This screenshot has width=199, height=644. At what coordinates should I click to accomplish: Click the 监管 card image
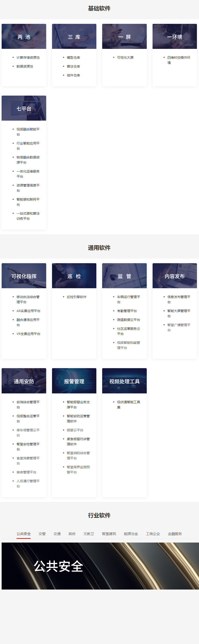[x=124, y=276]
